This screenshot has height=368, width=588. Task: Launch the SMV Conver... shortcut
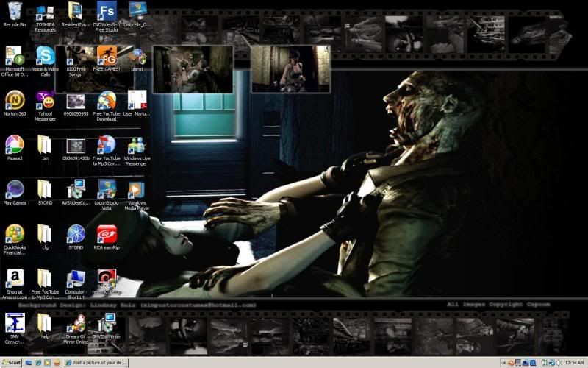tap(15, 329)
